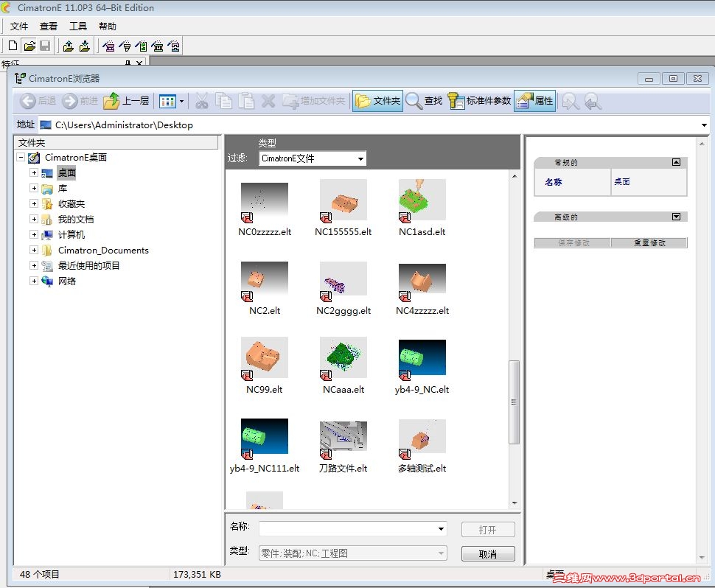Expand the 库 tree node
This screenshot has height=588, width=715.
(34, 188)
